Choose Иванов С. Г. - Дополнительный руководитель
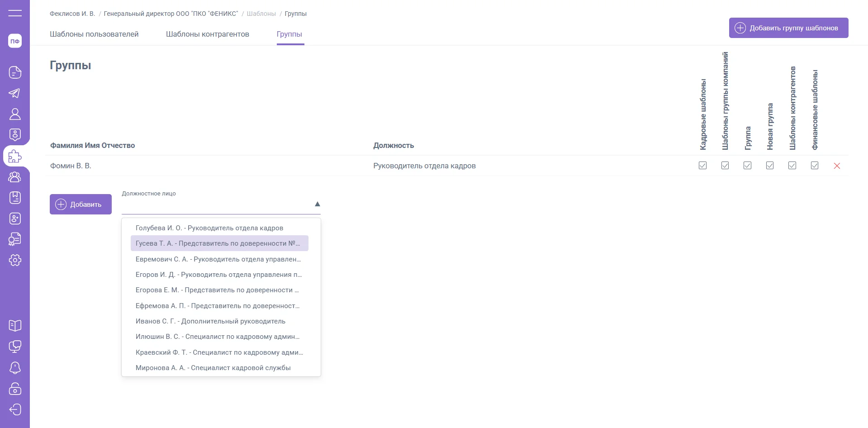This screenshot has height=428, width=868. (x=210, y=321)
